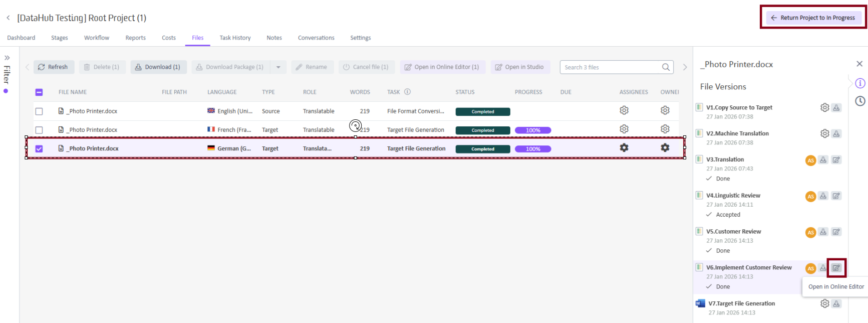868x323 pixels.
Task: Open V6 Implement Customer Review in Online Editor
Action: (836, 268)
